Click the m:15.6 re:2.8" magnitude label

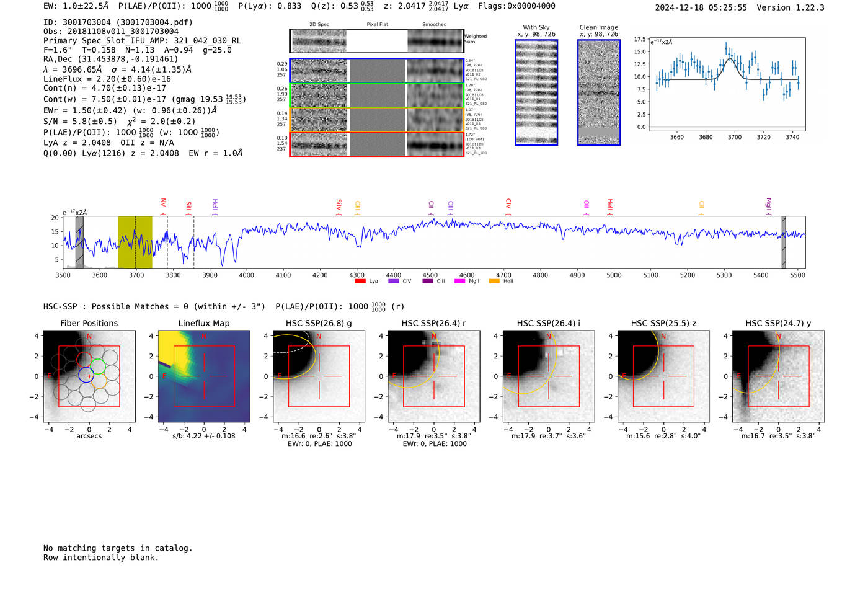(x=663, y=436)
